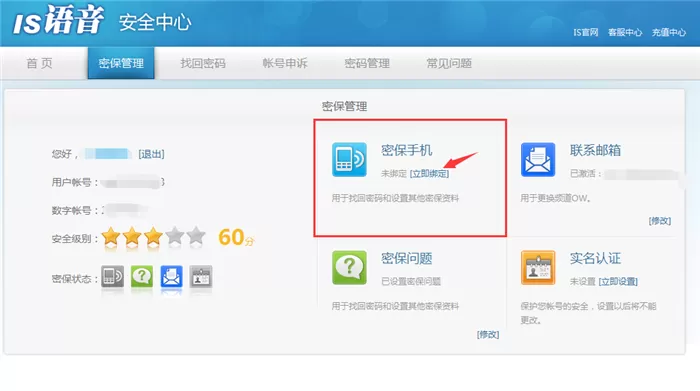
Task: Click the 数字帐号 label
Action: (x=75, y=210)
